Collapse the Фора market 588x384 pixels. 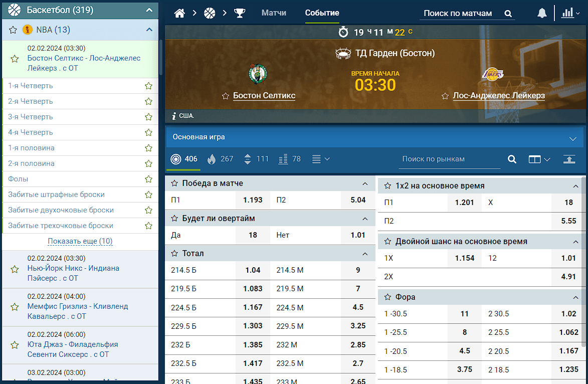[x=575, y=297]
